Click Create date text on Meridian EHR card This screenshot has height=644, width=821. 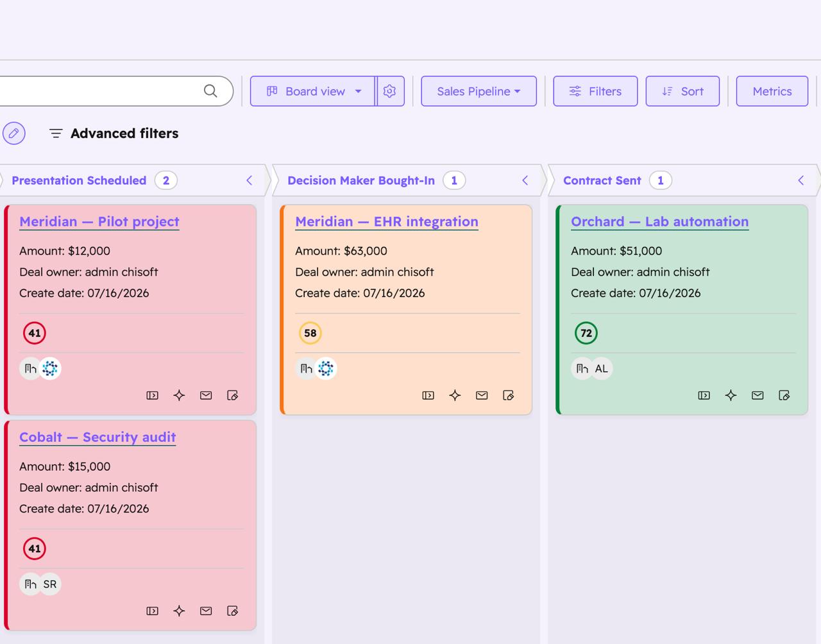tap(360, 293)
